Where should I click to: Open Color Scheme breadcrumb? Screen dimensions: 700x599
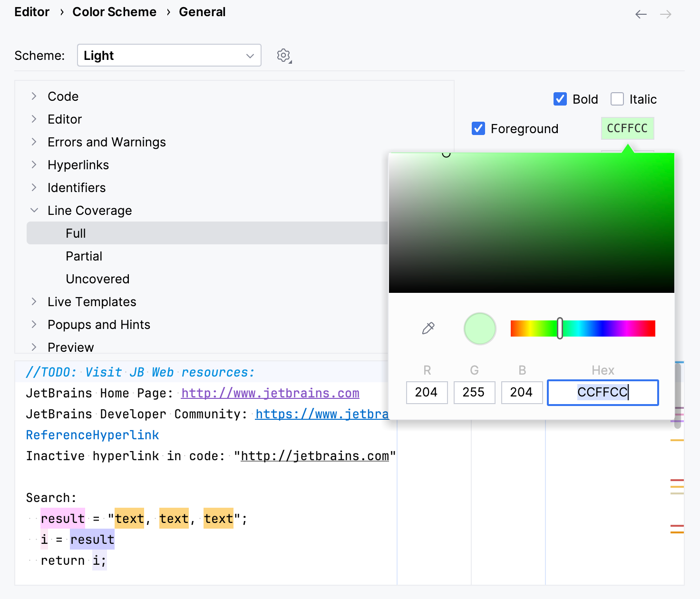pos(114,11)
